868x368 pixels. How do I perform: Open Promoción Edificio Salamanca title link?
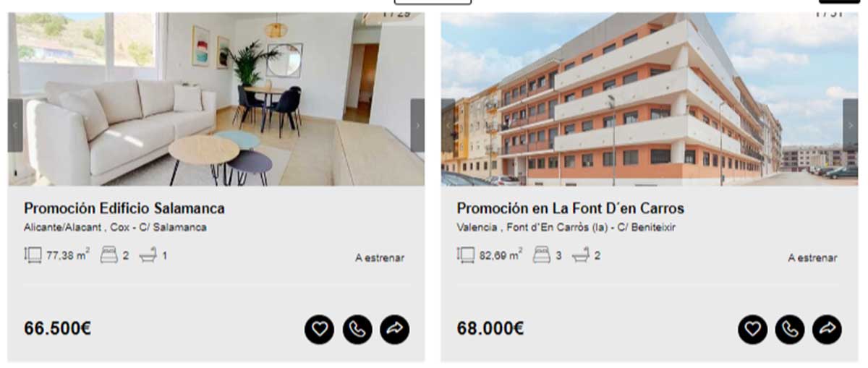point(124,208)
